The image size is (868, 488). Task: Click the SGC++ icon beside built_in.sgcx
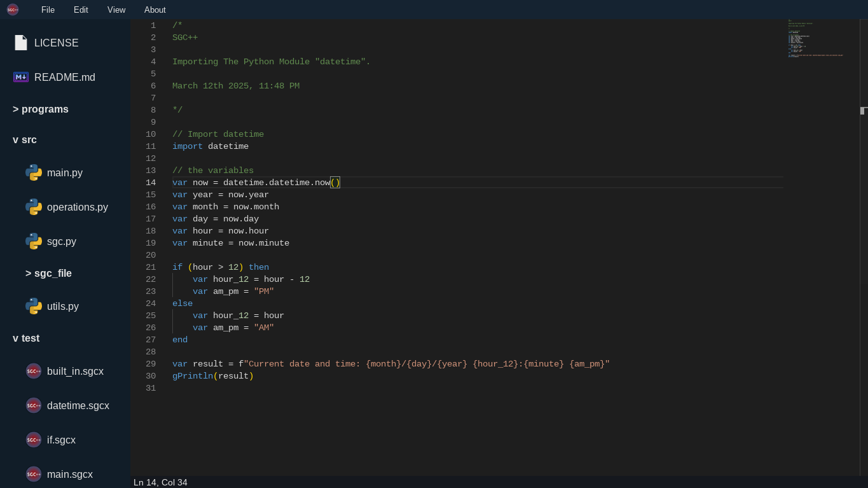(34, 371)
